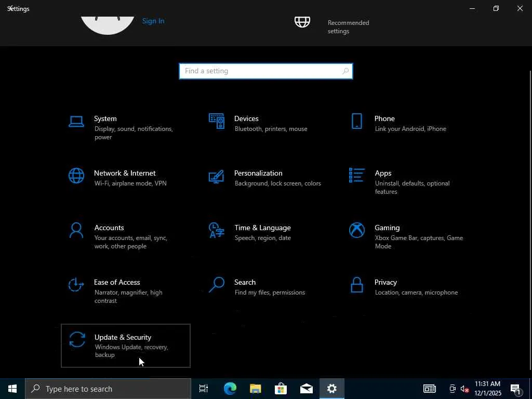Click the Windows Start button
Image resolution: width=532 pixels, height=399 pixels.
(12, 389)
